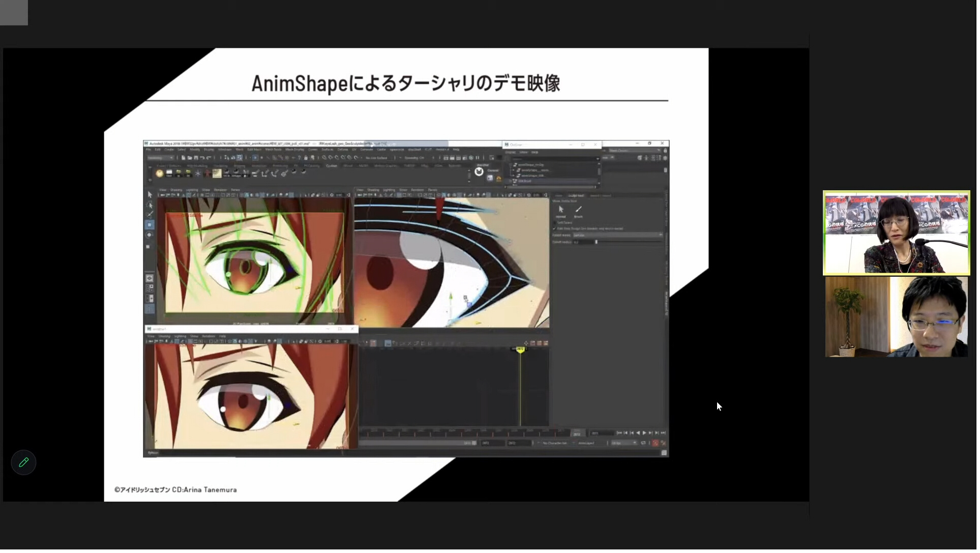Select the woman presenter's video thumbnail
This screenshot has width=980, height=553.
coord(899,234)
